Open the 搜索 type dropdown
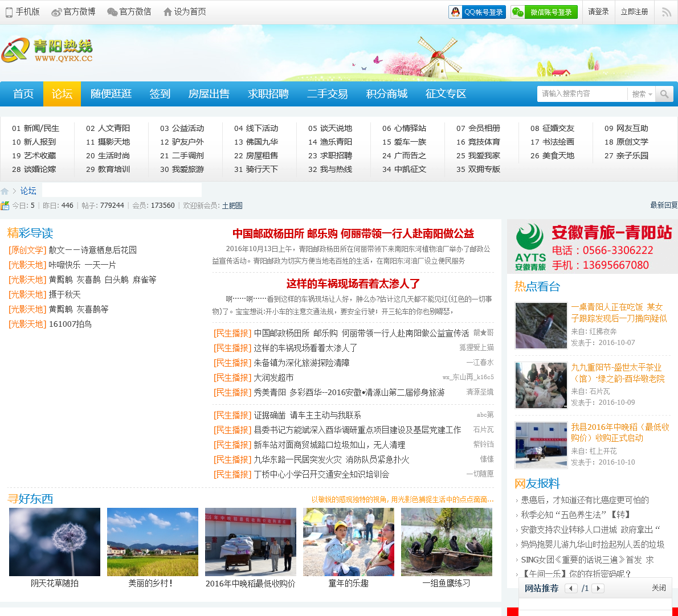678x616 pixels. pos(642,94)
